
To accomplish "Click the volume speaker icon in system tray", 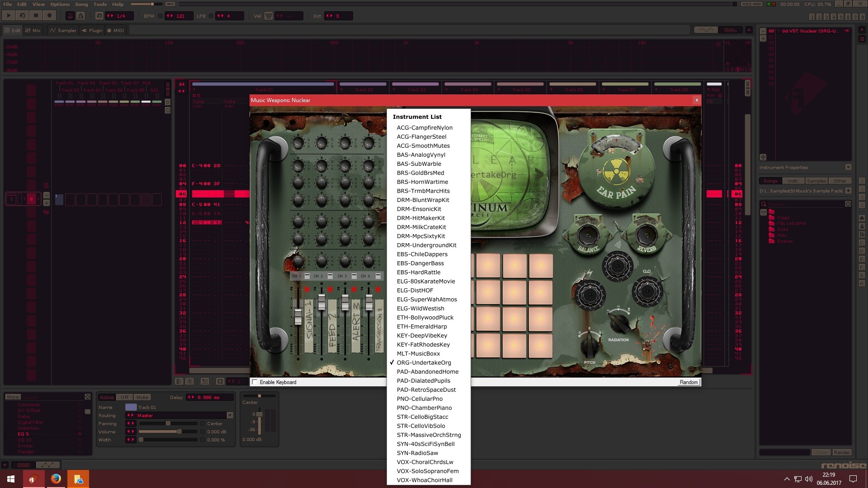I will click(808, 479).
